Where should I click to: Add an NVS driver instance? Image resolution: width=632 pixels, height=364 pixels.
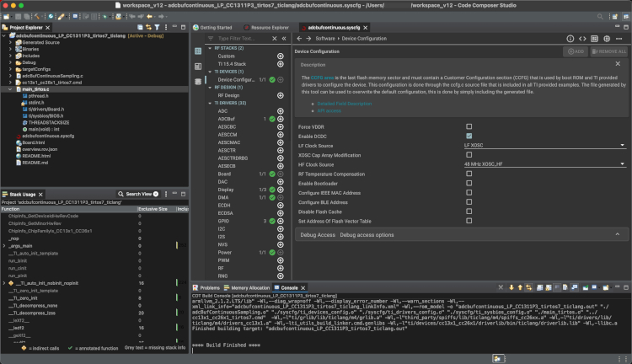(280, 244)
